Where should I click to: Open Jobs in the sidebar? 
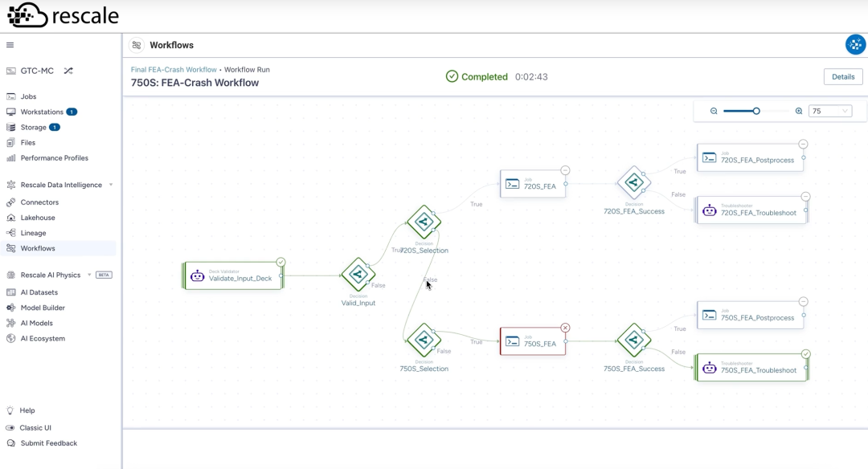pyautogui.click(x=28, y=96)
